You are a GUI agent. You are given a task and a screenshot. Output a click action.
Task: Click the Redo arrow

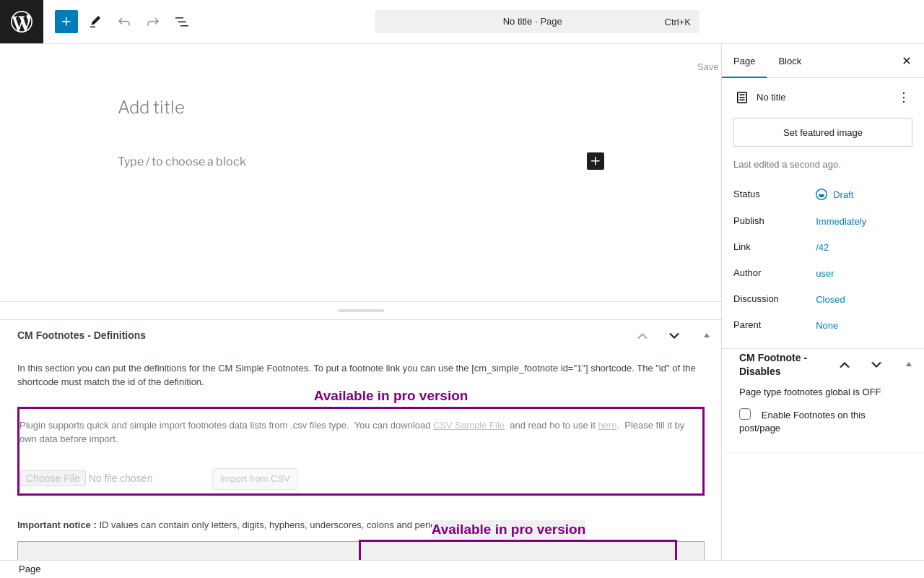pyautogui.click(x=153, y=22)
